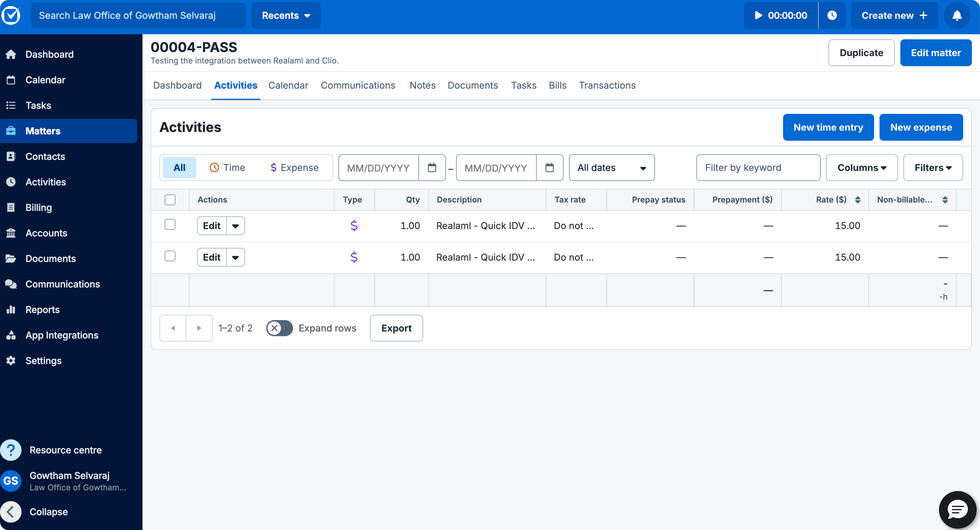Viewport: 980px width, 530px height.
Task: Open the end date calendar picker
Action: (x=549, y=168)
